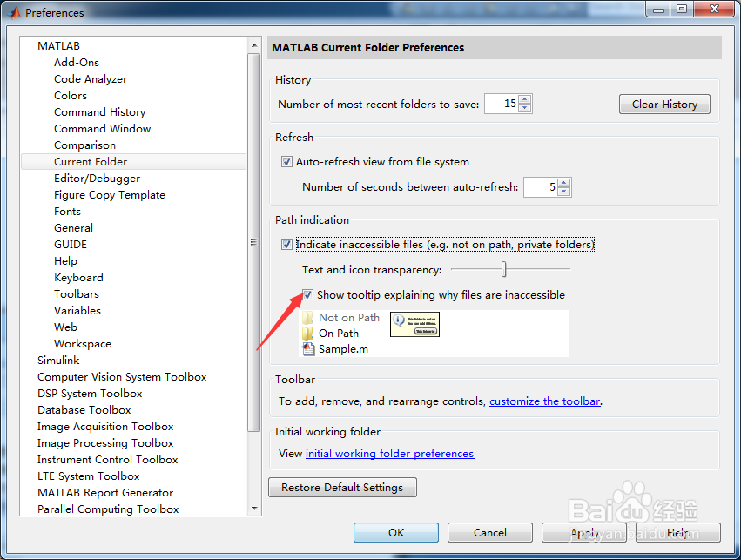Click Restore Default Settings button

(x=342, y=487)
